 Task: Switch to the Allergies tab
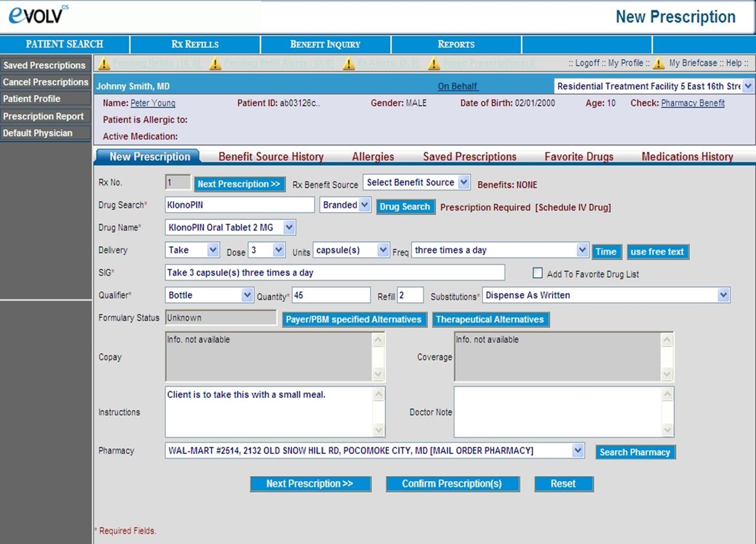pyautogui.click(x=373, y=157)
